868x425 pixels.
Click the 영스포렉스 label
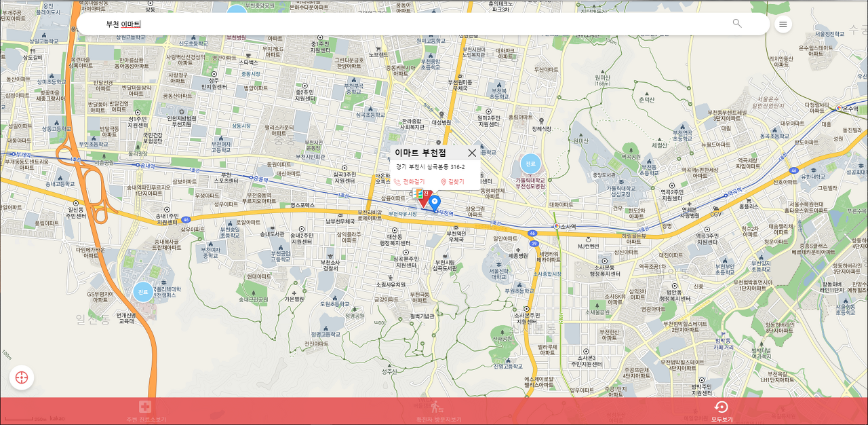(302, 205)
